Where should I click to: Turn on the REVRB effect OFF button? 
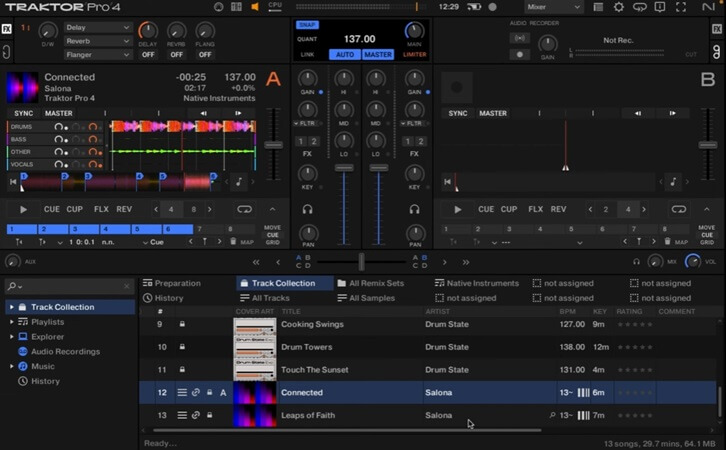pyautogui.click(x=176, y=55)
